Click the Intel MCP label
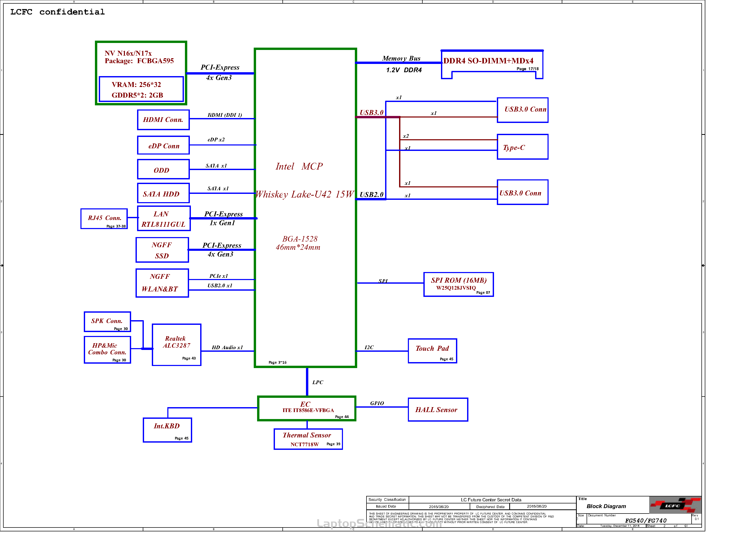Viewport: 756px width, 535px height. (299, 166)
